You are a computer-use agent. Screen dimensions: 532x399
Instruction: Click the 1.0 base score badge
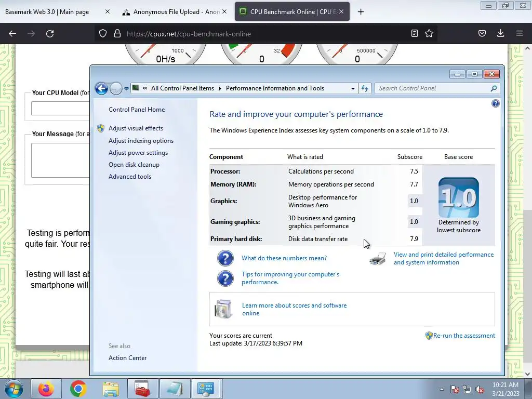458,197
